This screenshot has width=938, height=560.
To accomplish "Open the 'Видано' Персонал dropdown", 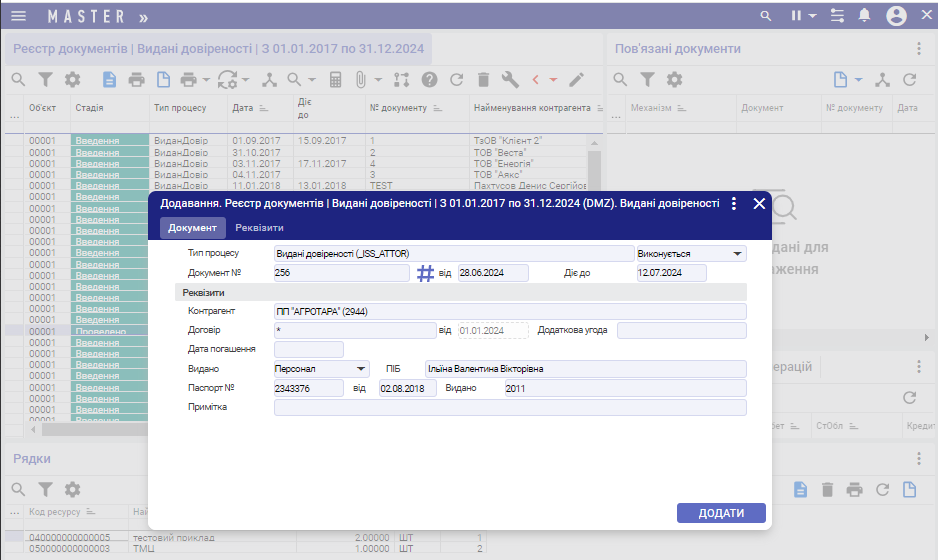I will pyautogui.click(x=360, y=369).
